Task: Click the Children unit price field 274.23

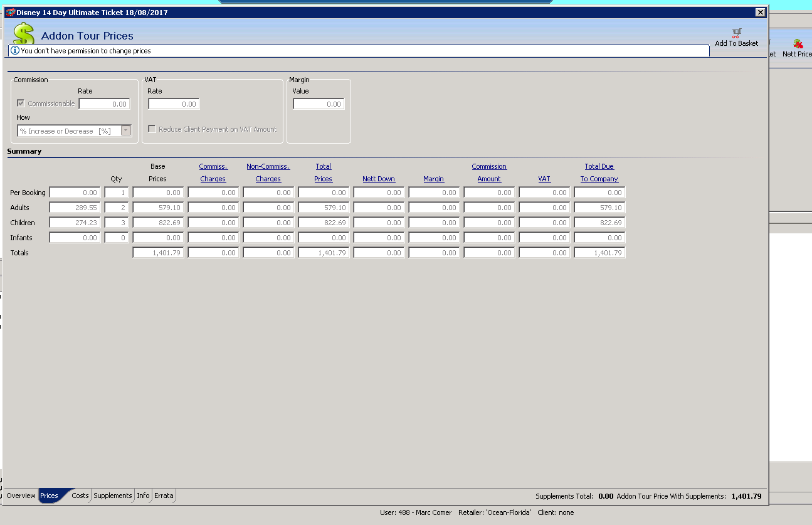Action: pos(75,223)
